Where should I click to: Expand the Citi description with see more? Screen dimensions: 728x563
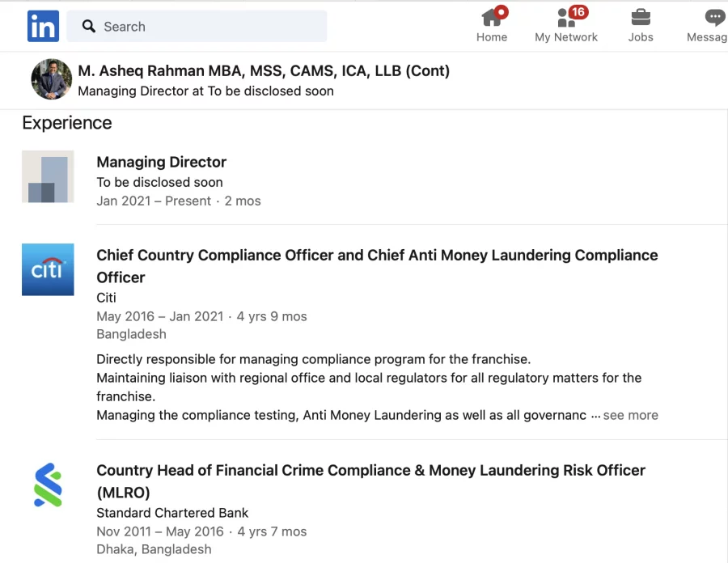point(630,415)
